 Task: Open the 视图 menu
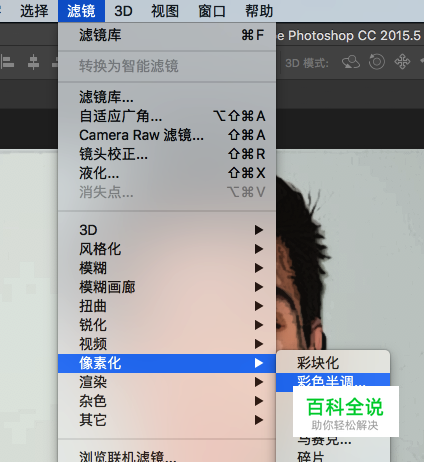165,11
